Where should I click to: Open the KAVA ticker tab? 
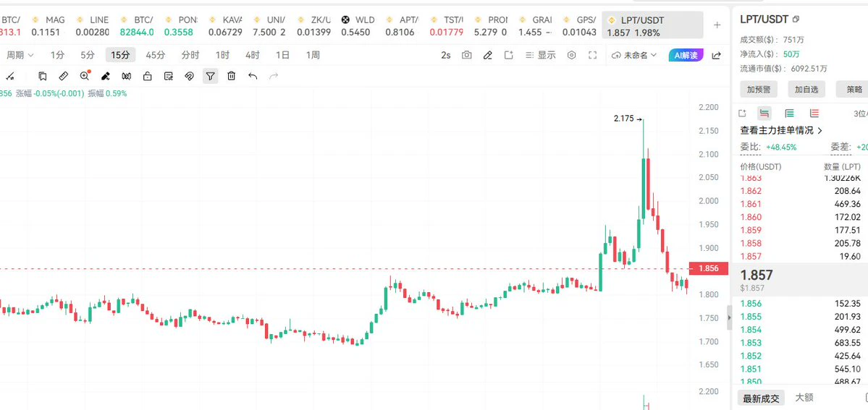tap(225, 26)
